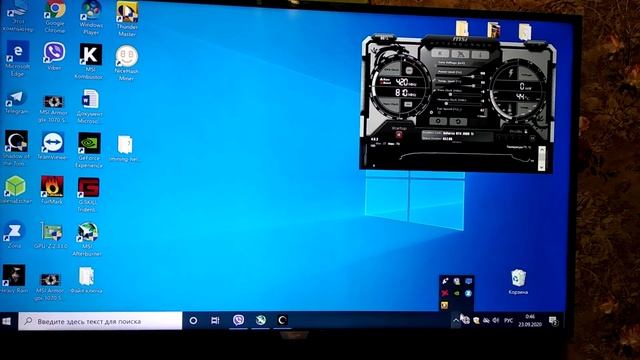Select the Heavy Rain desktop shortcut
640x360 pixels.
[14, 278]
